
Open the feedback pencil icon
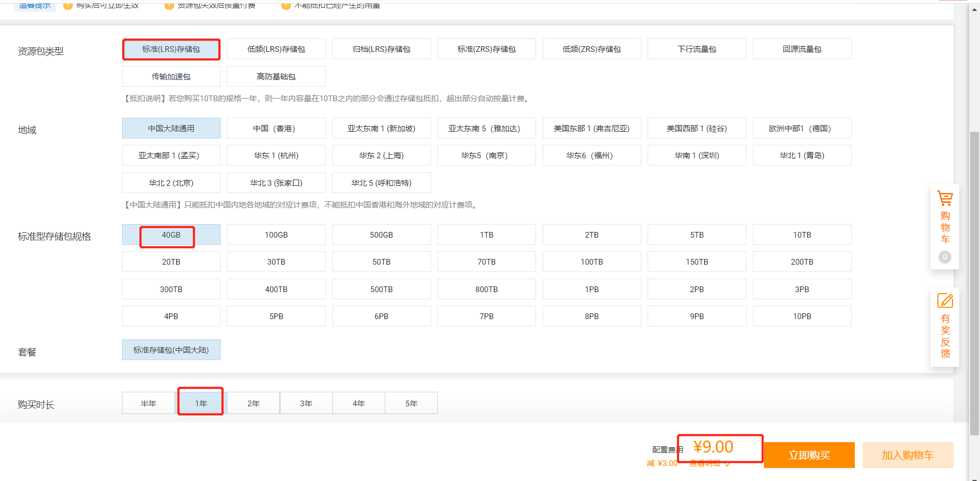pos(945,301)
